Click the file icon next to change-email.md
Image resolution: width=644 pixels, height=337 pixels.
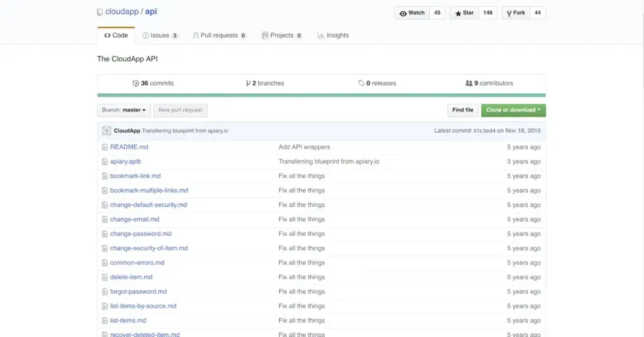105,219
